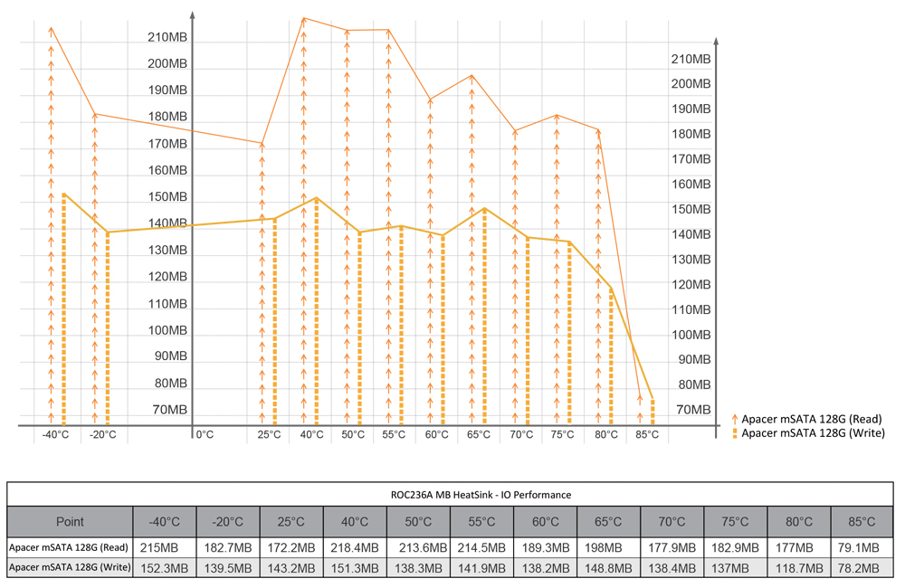Select the Read arrow marker above 85°C
905x588 pixels.
pyautogui.click(x=640, y=412)
